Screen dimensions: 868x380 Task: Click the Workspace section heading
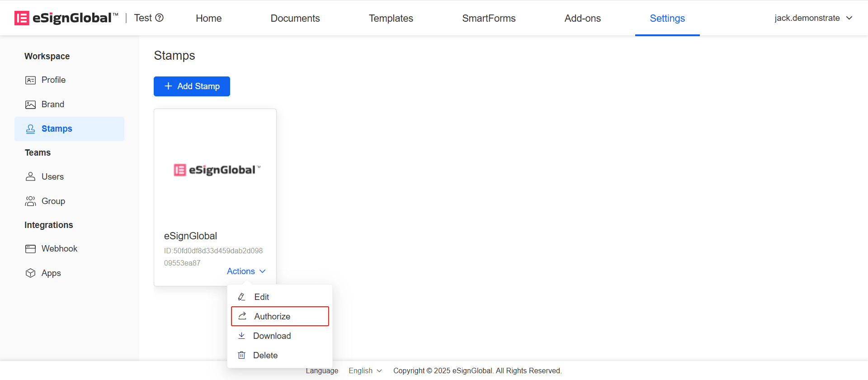click(47, 56)
